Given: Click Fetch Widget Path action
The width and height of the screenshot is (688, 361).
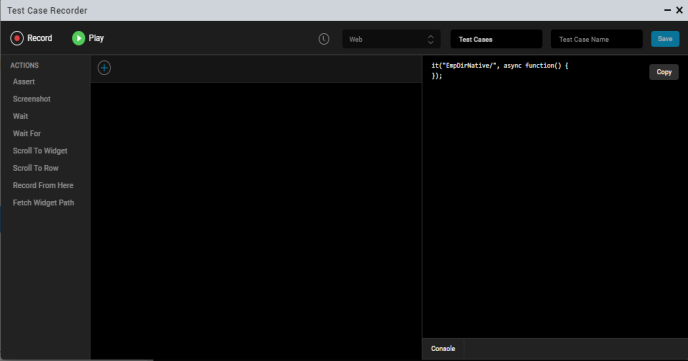Looking at the screenshot, I should tap(43, 203).
